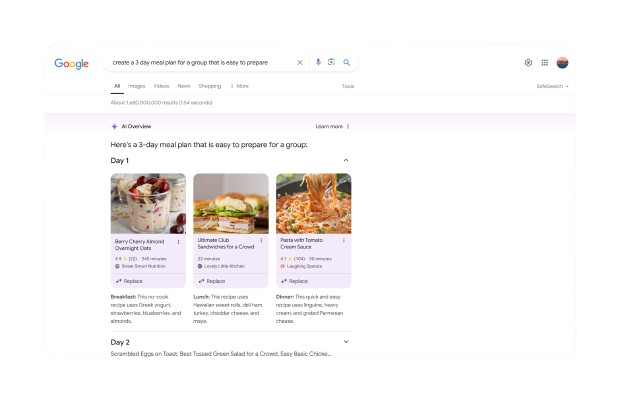Click the Pasta with Tomato Cream Sauce photo
Image resolution: width=620 pixels, height=402 pixels.
coord(313,203)
